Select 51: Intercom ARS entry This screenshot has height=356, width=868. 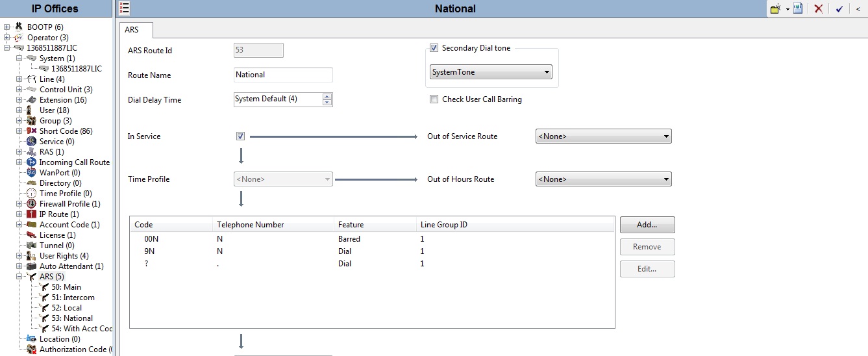(73, 298)
